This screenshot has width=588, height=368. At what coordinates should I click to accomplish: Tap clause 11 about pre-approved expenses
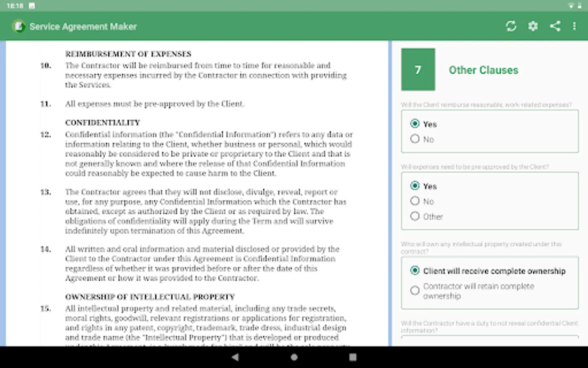(155, 104)
